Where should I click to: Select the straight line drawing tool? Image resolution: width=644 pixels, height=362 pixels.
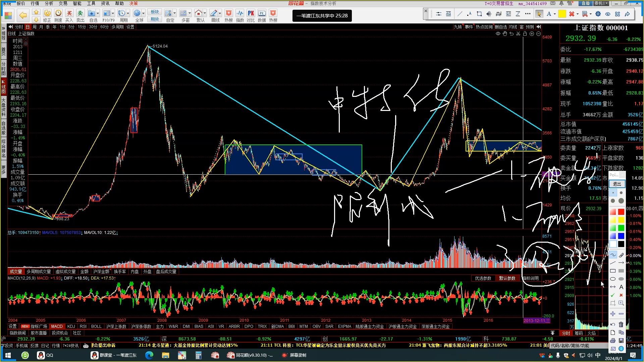460,14
